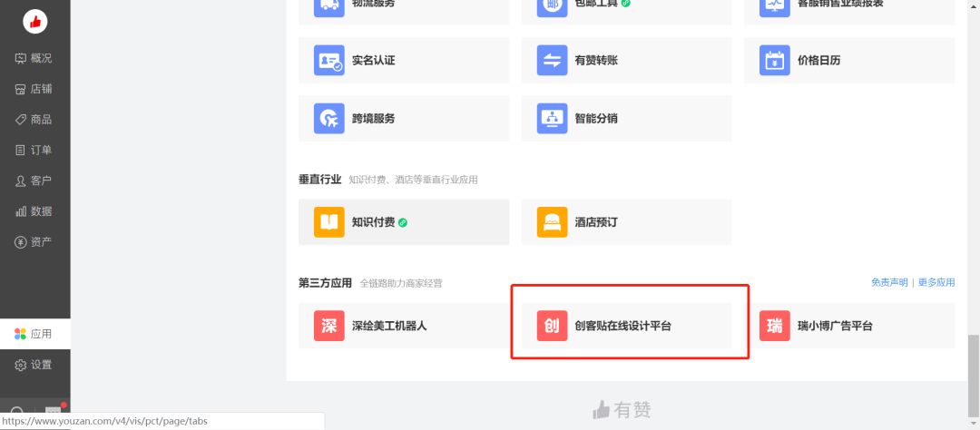Open the 实名认证 app label
980x430 pixels.
(x=373, y=61)
